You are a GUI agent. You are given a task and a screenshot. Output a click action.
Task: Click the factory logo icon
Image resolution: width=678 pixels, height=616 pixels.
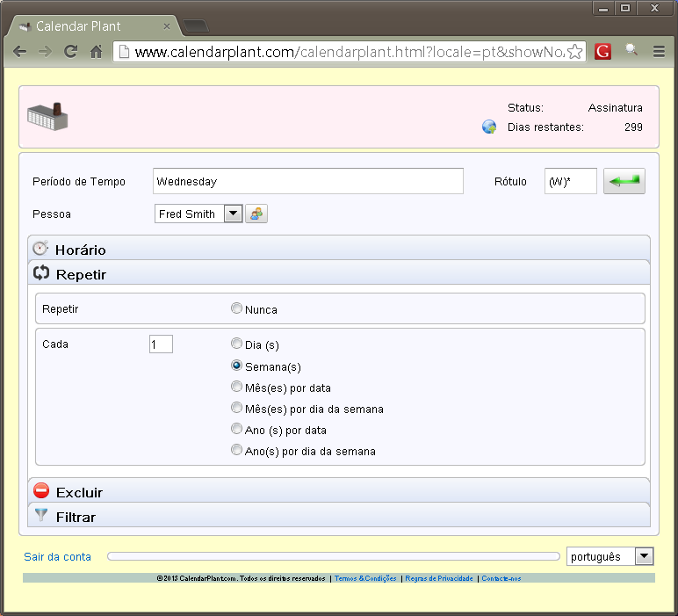47,117
